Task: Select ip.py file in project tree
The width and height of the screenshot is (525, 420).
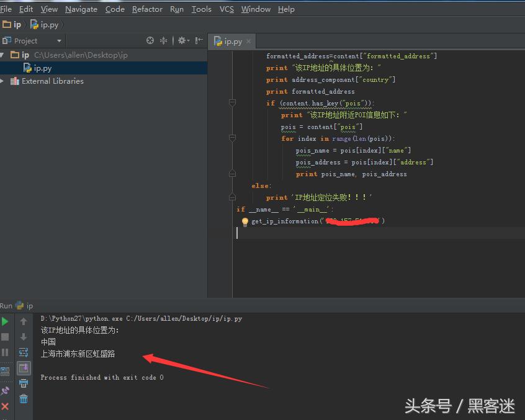Action: (x=42, y=68)
